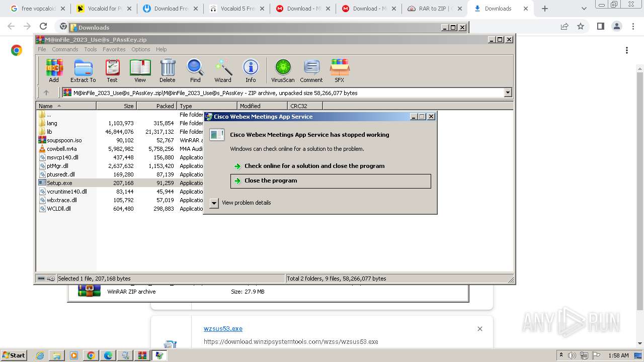Bookmark this page star icon
Screen dimensions: 644x362
tap(581, 27)
